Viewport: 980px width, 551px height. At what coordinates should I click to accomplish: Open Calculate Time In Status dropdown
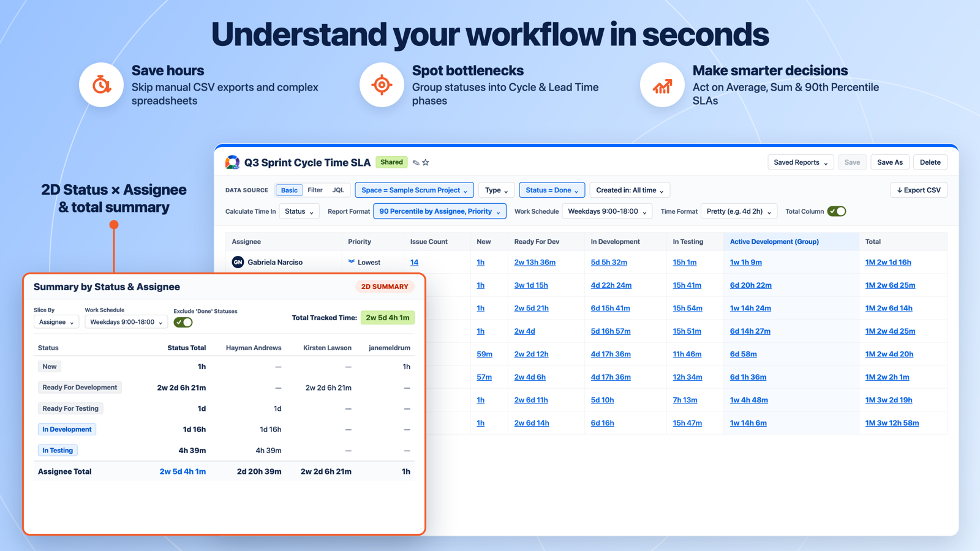[x=299, y=211]
